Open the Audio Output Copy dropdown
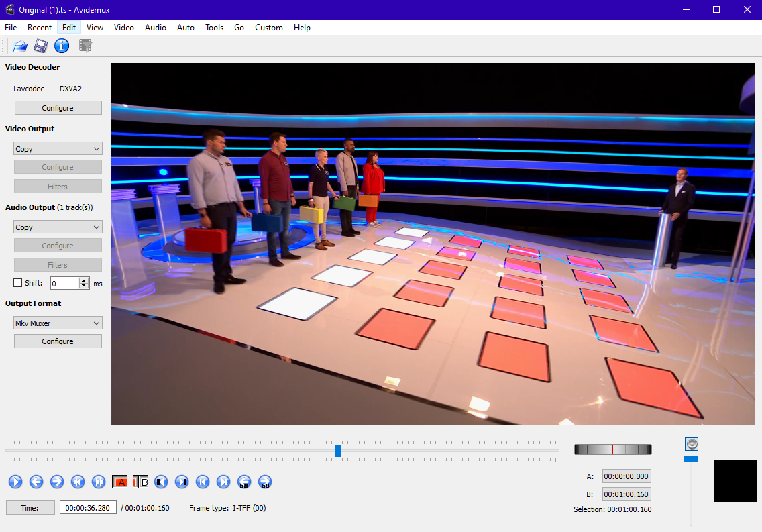 58,227
